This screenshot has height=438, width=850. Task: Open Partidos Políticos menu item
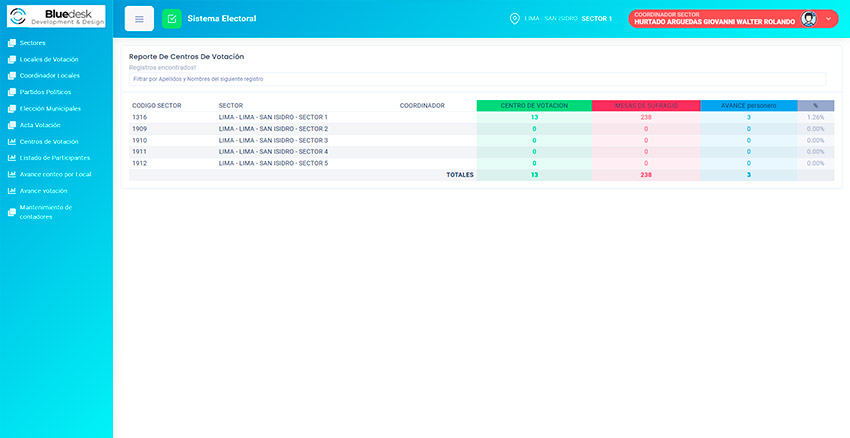point(45,92)
